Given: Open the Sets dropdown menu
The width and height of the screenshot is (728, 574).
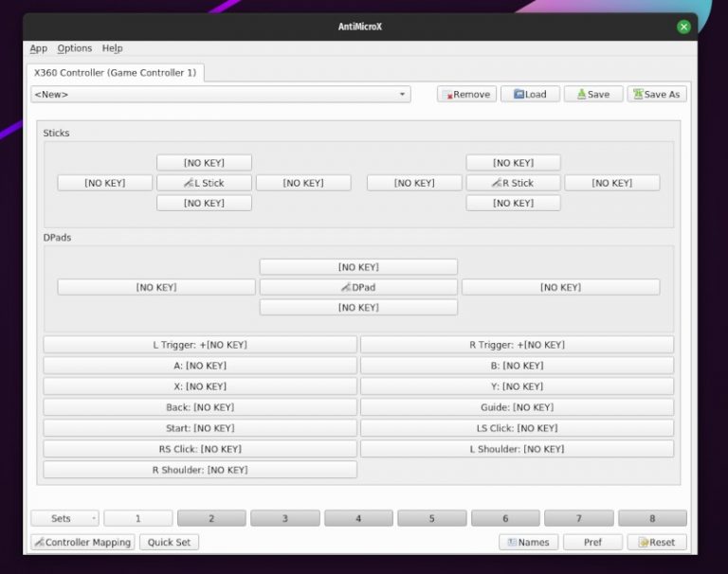Looking at the screenshot, I should tap(65, 518).
